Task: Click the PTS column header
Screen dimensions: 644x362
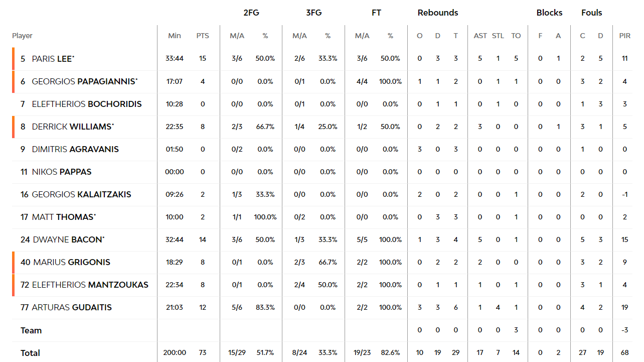Action: (x=203, y=36)
